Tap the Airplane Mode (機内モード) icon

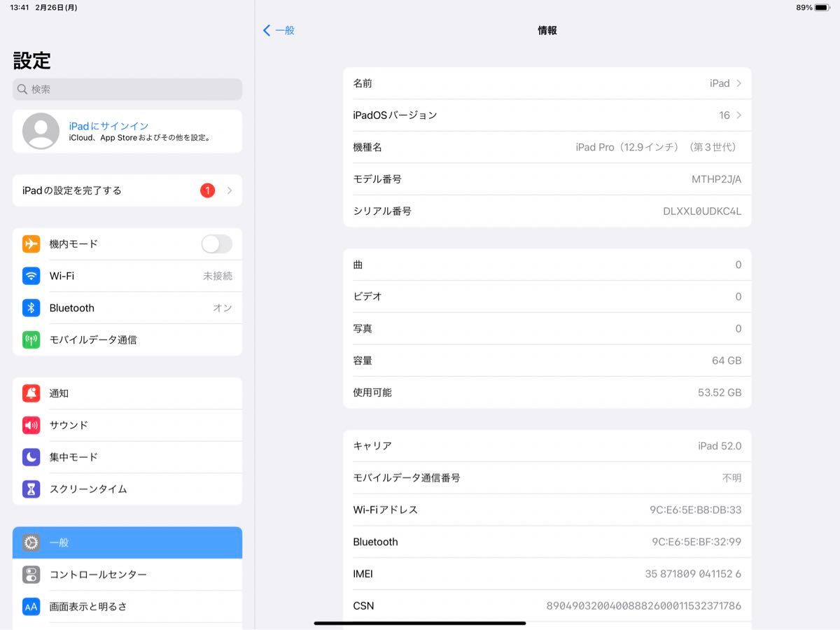coord(31,244)
